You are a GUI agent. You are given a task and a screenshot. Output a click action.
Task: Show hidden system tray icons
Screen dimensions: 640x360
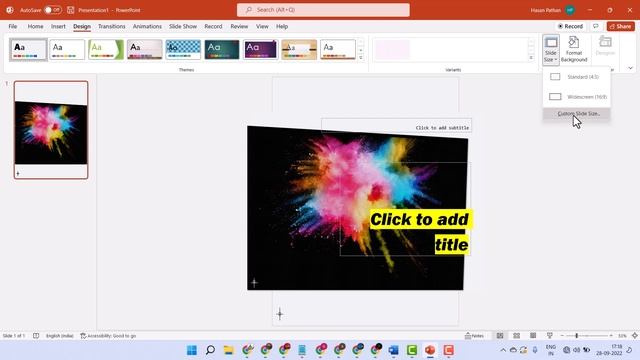tap(503, 350)
